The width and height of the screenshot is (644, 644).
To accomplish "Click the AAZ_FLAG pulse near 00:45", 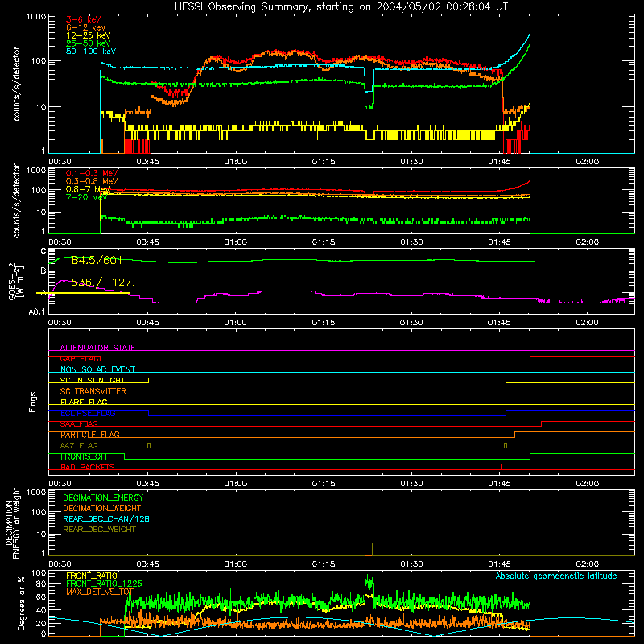I will click(x=149, y=445).
